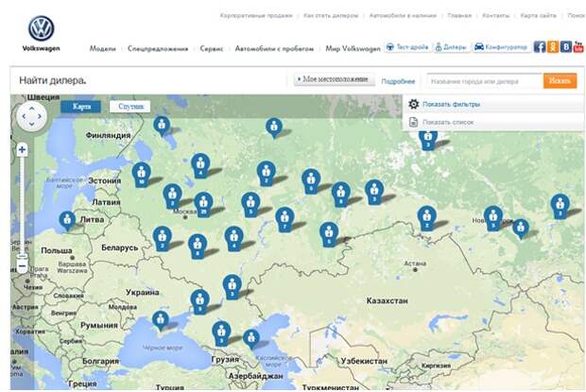Viewport: 586px width, 392px height.
Task: Pan the map up with arrow control
Action: [x=32, y=109]
